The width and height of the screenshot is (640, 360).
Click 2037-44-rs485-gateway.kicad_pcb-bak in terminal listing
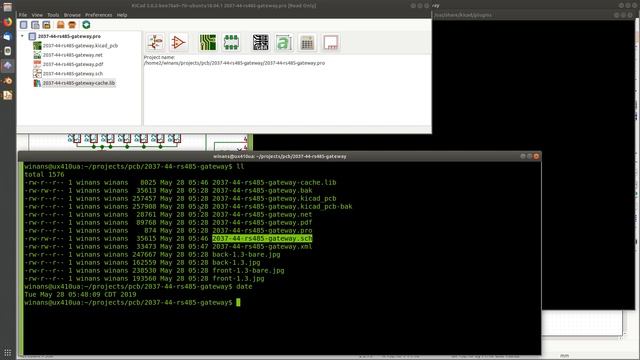pyautogui.click(x=282, y=207)
